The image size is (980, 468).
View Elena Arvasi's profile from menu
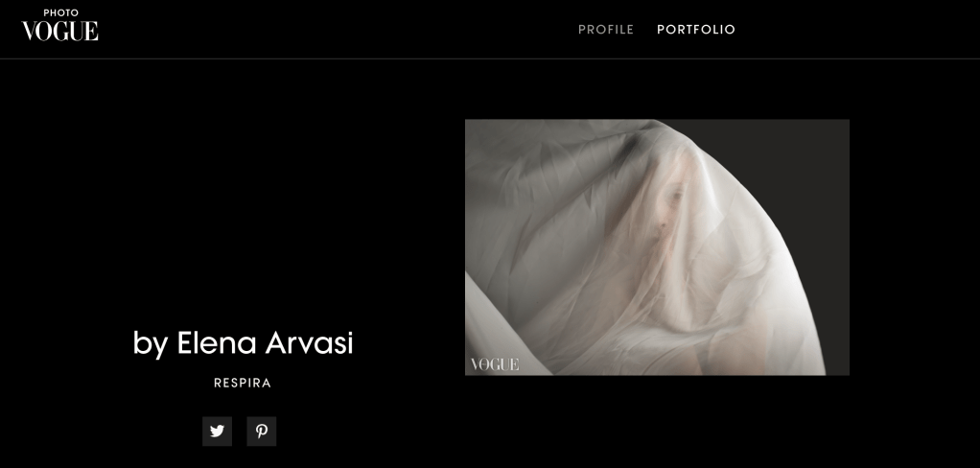point(606,30)
